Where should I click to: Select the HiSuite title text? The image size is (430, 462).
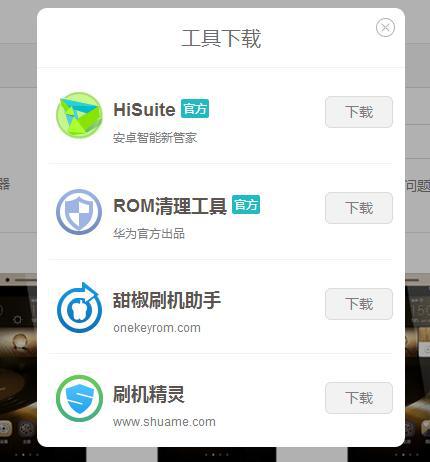[x=144, y=110]
